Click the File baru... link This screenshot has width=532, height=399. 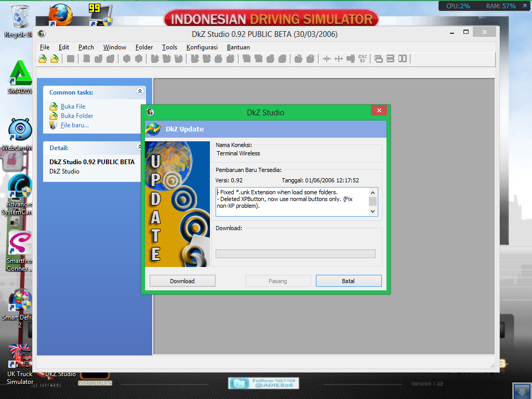[75, 125]
